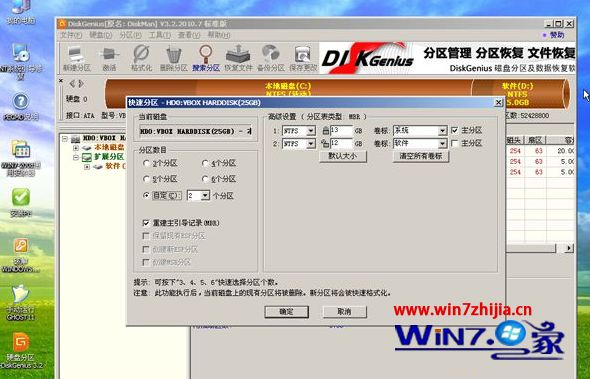Toggle 主分区 checkbox for partition 2
Screen dimensions: 590x379
pos(455,143)
